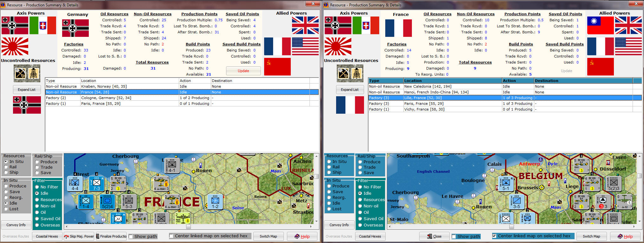Screen dimensions: 644x243
Task: Click French flag below Expand List in France window
Action: coord(350,105)
